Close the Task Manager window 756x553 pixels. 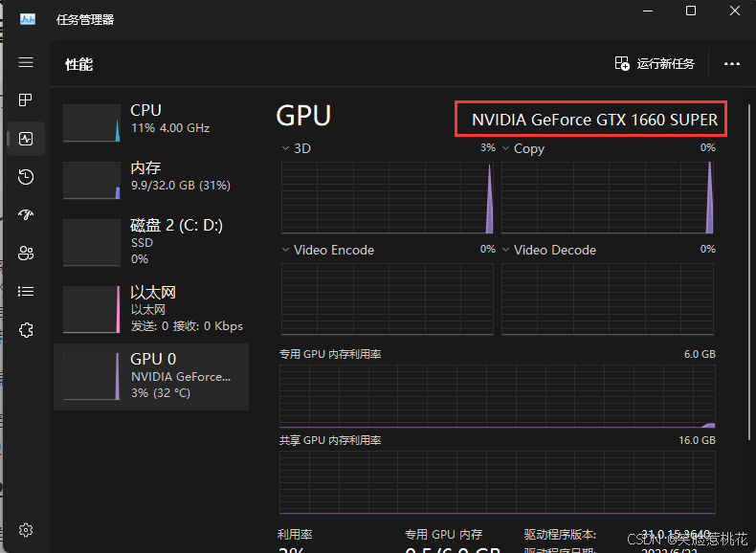734,11
